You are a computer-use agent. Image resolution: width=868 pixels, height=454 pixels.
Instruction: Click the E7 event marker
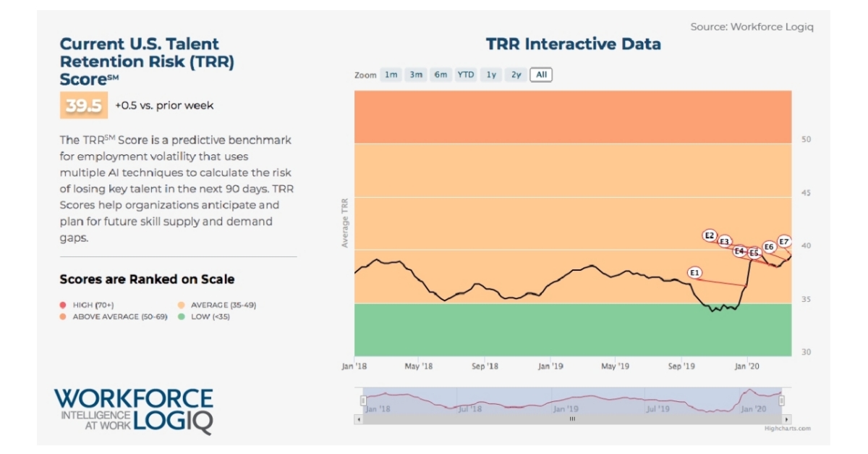pyautogui.click(x=784, y=242)
